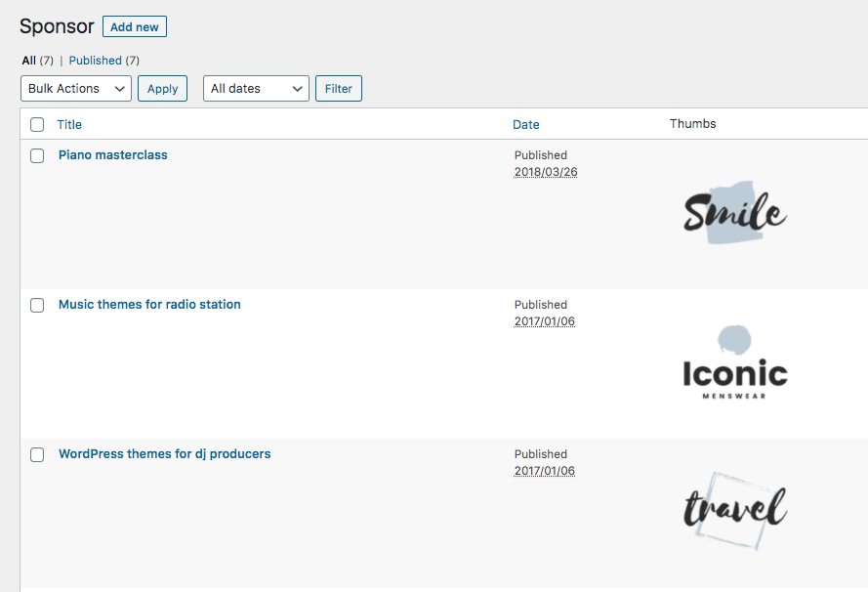Viewport: 868px width, 592px height.
Task: Expand the All dates dropdown
Action: pyautogui.click(x=256, y=89)
